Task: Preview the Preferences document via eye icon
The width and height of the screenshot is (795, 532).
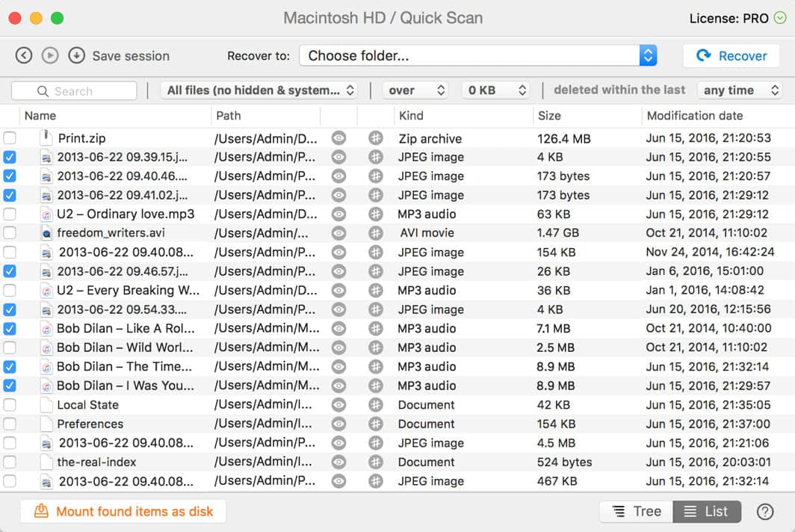Action: pyautogui.click(x=338, y=424)
